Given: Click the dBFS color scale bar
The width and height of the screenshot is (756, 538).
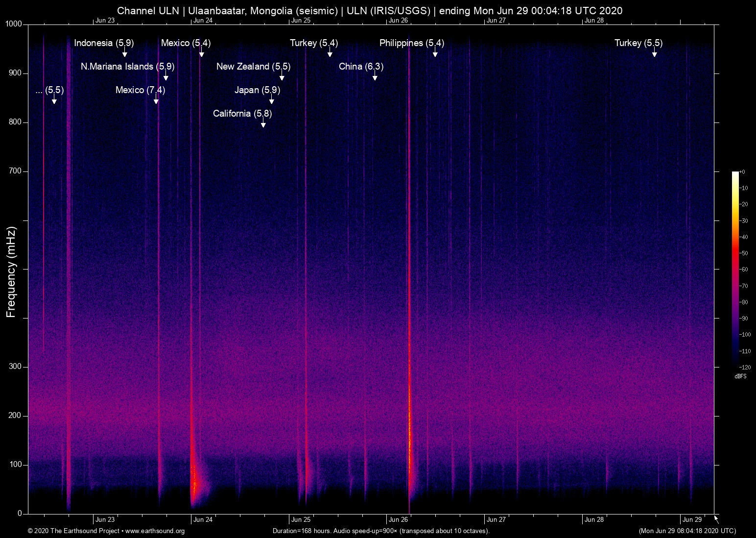Looking at the screenshot, I should (736, 269).
